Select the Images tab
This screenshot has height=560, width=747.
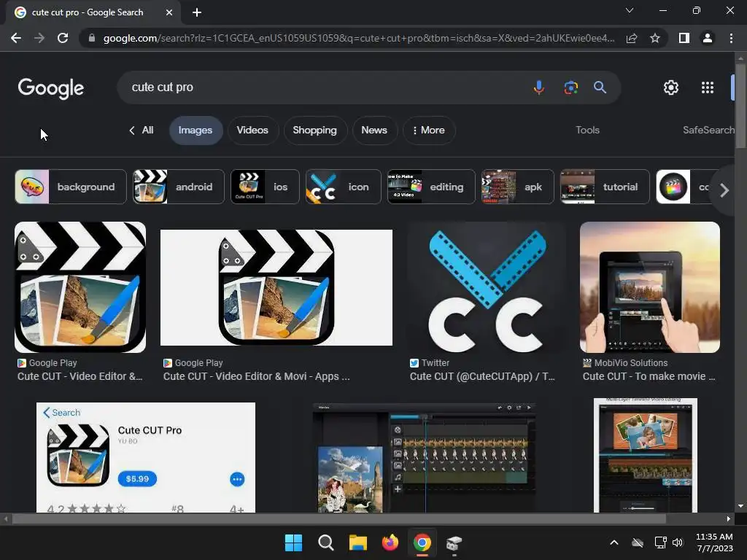coord(196,131)
